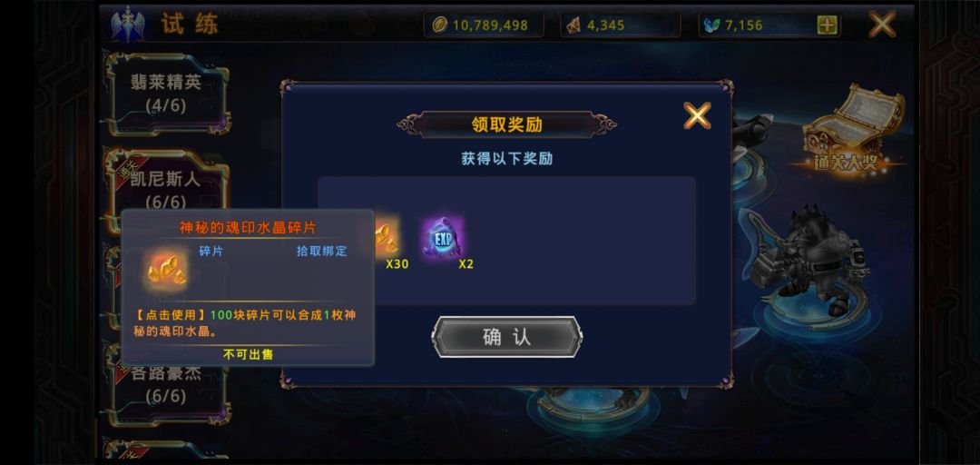The image size is (980, 465).
Task: Click the crystal shard icon in tooltip
Action: click(x=166, y=271)
